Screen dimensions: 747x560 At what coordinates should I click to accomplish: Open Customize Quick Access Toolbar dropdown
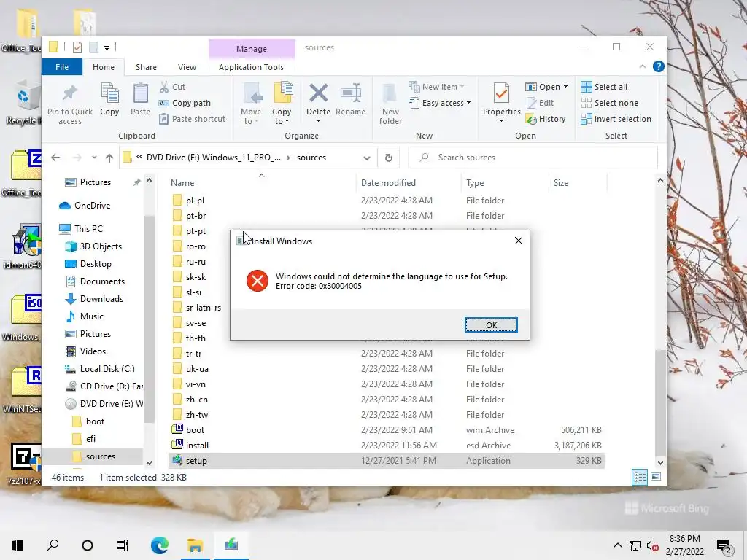tap(107, 47)
